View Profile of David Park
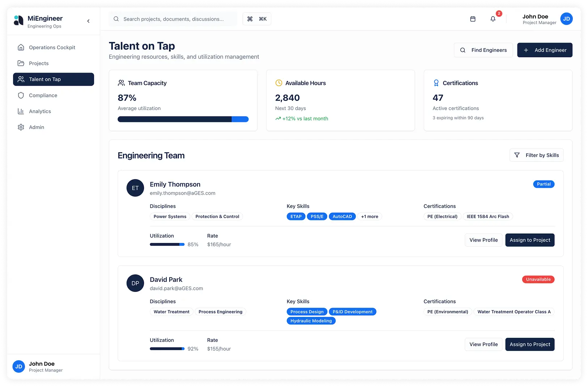The image size is (588, 387). coord(483,344)
